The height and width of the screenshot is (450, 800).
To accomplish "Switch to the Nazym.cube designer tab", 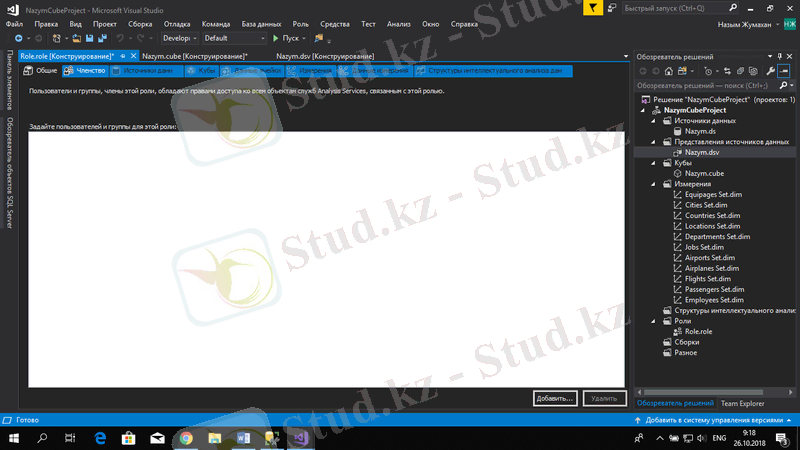I will 194,56.
